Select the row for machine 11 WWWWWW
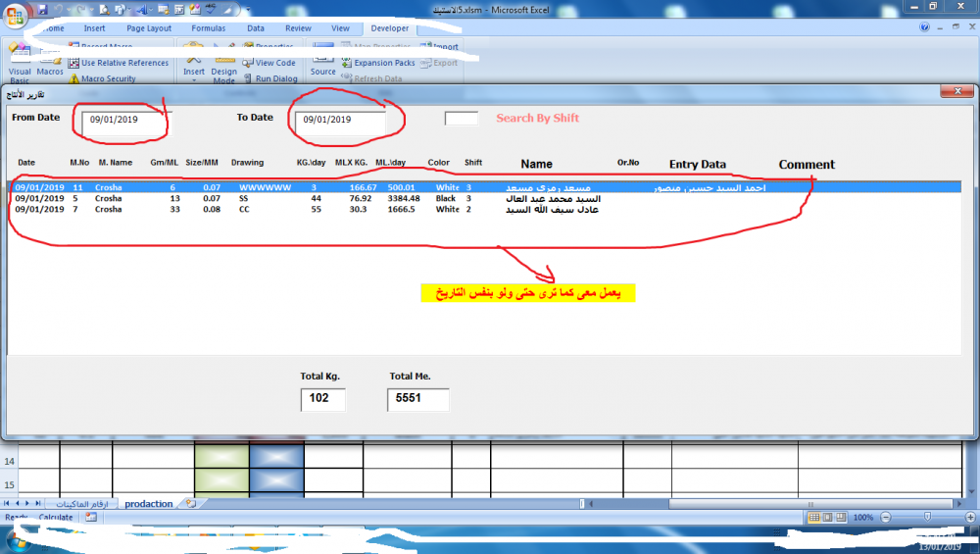Viewport: 980px width, 554px height. click(x=485, y=187)
